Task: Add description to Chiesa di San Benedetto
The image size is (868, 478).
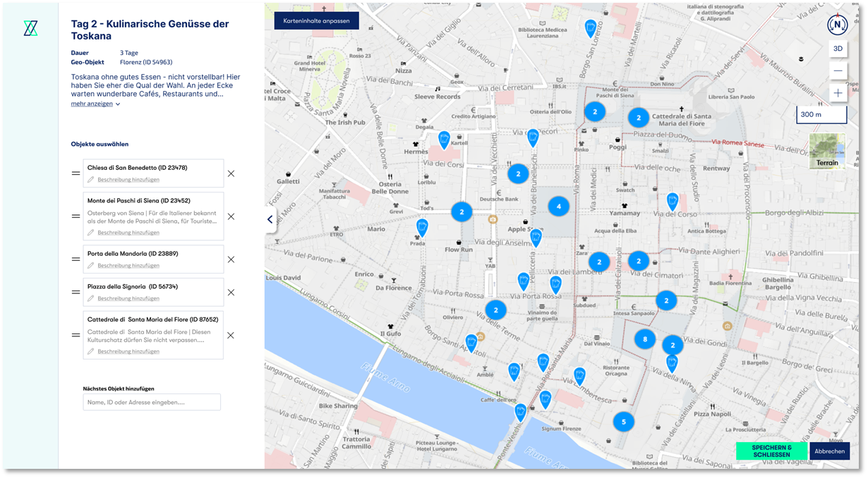Action: 128,180
